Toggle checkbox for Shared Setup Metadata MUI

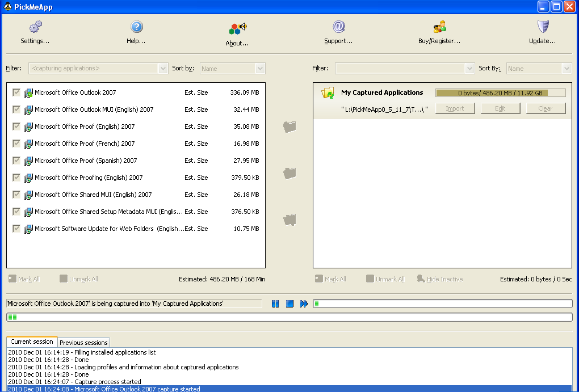[x=16, y=211]
